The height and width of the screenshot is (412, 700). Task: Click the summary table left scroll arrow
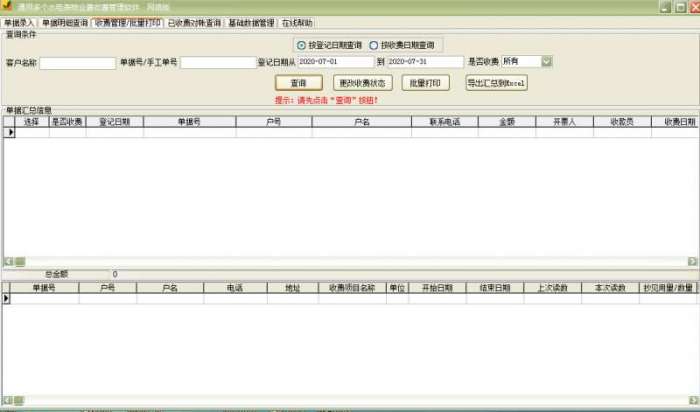point(8,262)
